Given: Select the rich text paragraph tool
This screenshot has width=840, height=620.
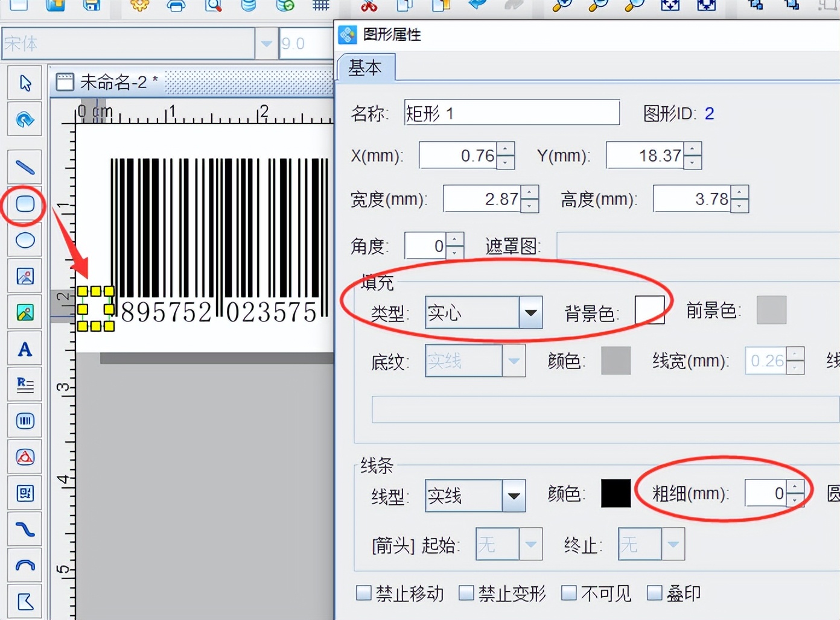Looking at the screenshot, I should click(25, 385).
